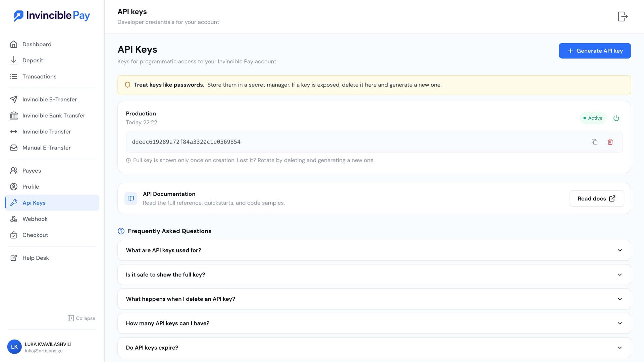
Task: Open the Webhook settings page
Action: 52,219
